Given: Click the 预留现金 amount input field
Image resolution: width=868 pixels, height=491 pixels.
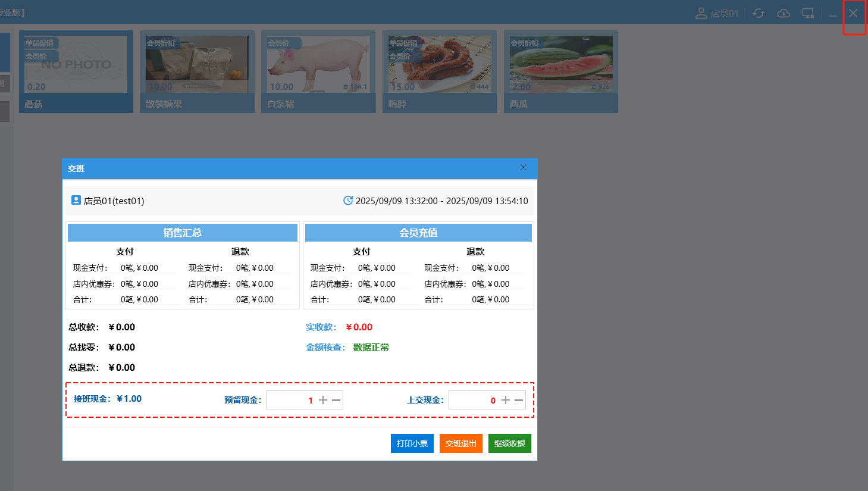Looking at the screenshot, I should (292, 400).
